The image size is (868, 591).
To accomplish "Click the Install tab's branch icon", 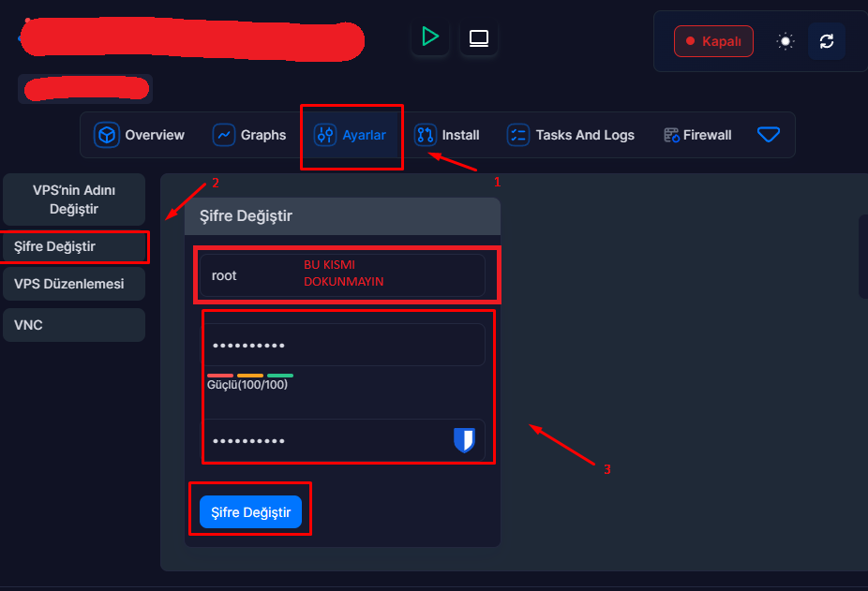I will [426, 135].
